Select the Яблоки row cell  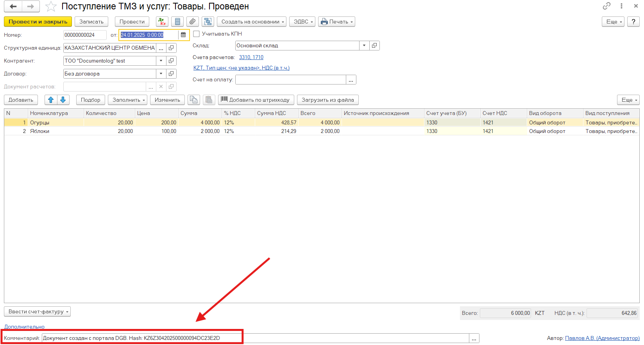pos(55,131)
